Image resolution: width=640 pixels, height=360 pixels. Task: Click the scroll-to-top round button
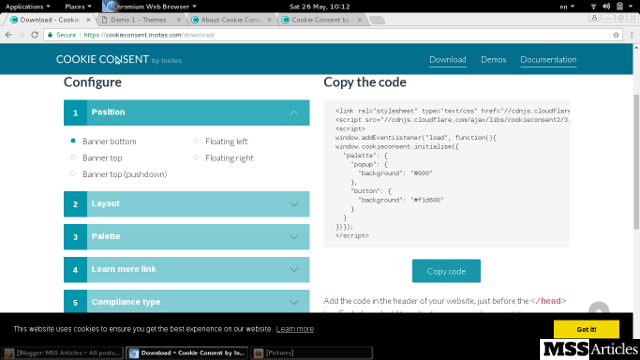point(599,308)
